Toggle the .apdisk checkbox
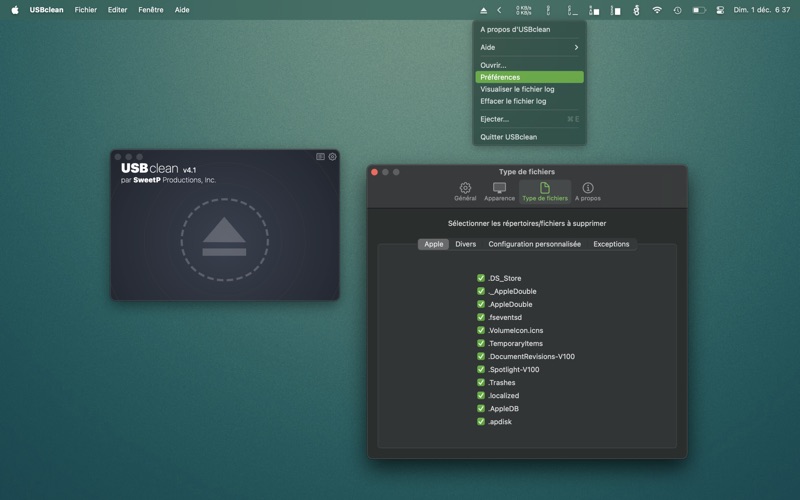 (x=481, y=421)
